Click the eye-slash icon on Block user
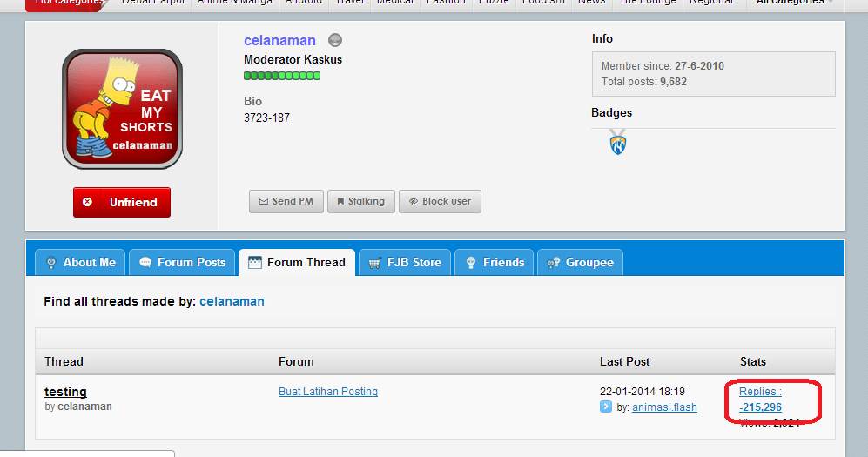This screenshot has height=457, width=868. tap(413, 201)
